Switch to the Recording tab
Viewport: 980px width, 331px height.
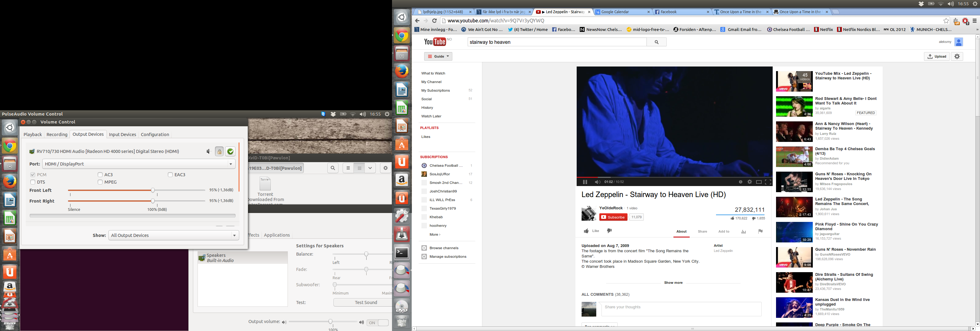pyautogui.click(x=57, y=135)
